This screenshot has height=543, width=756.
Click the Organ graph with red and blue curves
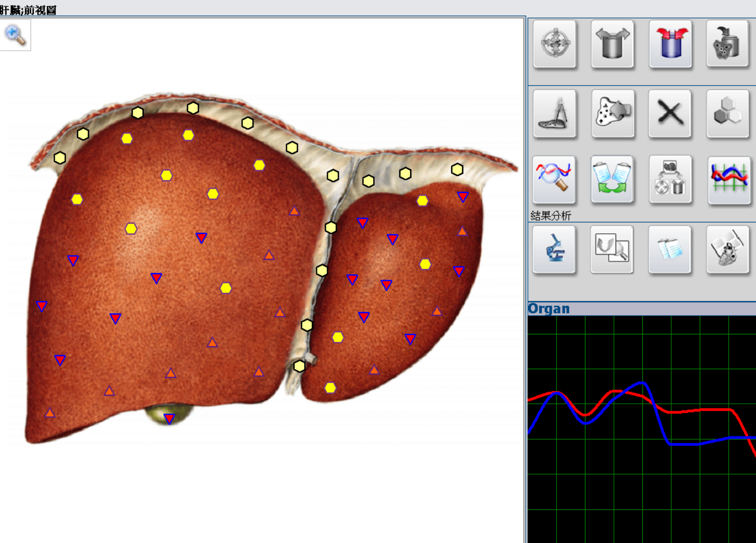coord(642,429)
